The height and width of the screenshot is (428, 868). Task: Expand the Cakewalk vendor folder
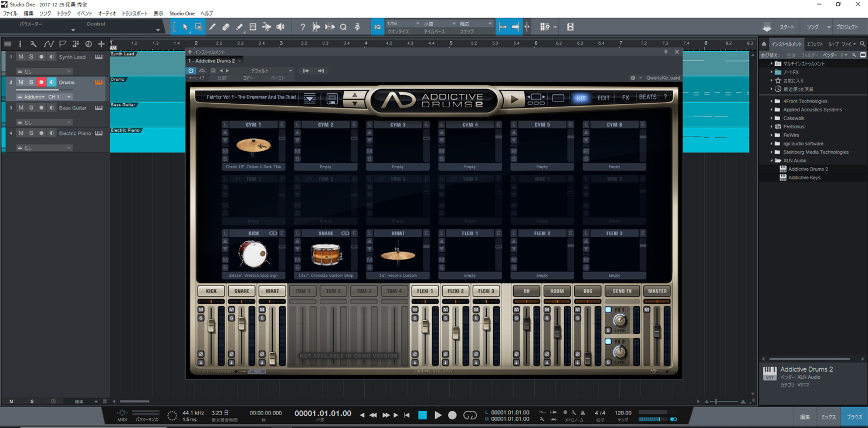772,118
